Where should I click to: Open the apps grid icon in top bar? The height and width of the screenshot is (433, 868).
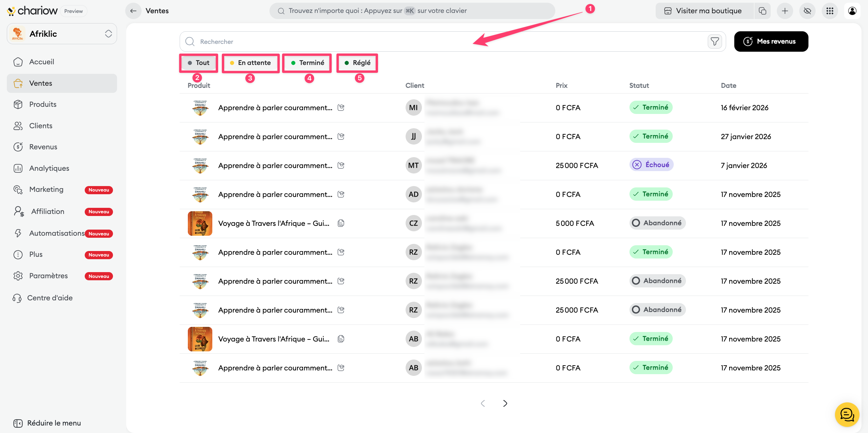[x=830, y=11]
